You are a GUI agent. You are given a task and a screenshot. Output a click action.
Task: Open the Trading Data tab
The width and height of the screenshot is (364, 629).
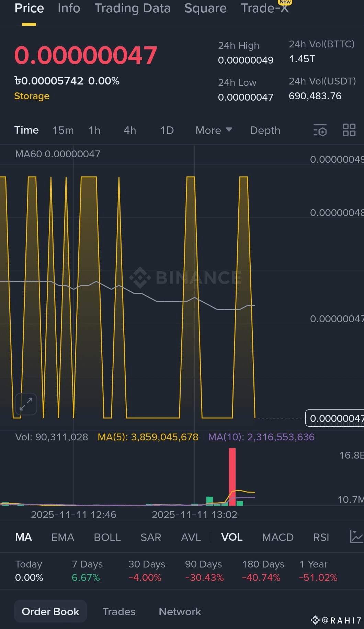tap(133, 8)
